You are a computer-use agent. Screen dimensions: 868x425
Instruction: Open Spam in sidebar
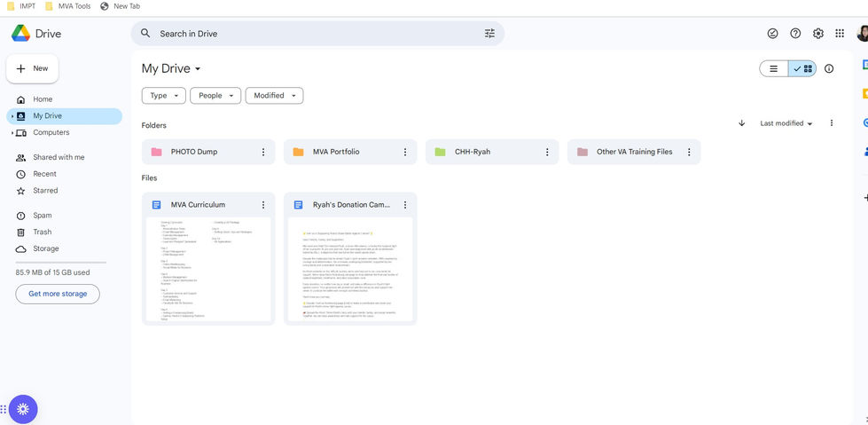click(x=64, y=216)
